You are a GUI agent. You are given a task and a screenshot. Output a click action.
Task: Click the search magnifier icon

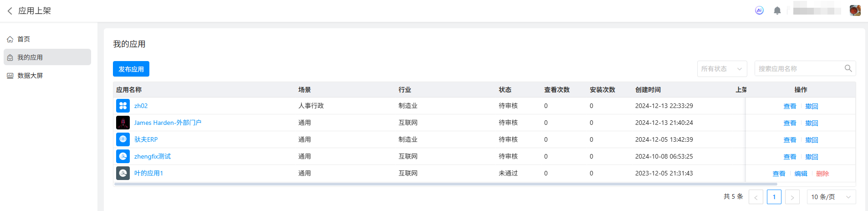tap(848, 68)
